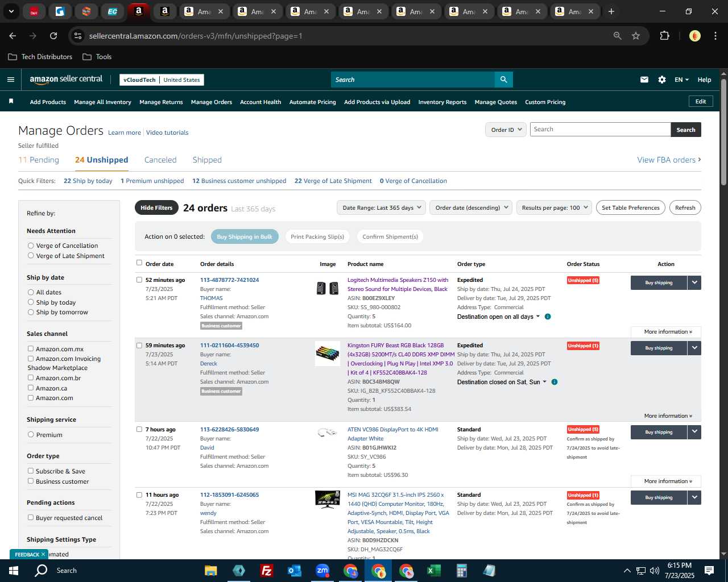Screen dimensions: 728x582
Task: Close the FEEDBACK tab with its X
Action: click(43, 554)
